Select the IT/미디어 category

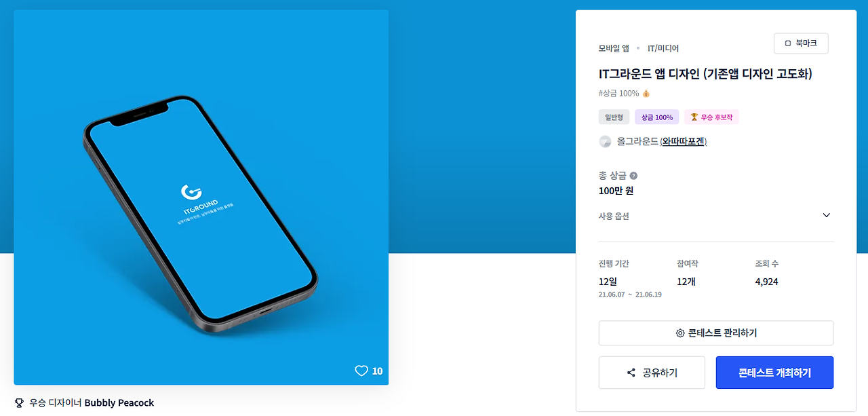coord(663,48)
